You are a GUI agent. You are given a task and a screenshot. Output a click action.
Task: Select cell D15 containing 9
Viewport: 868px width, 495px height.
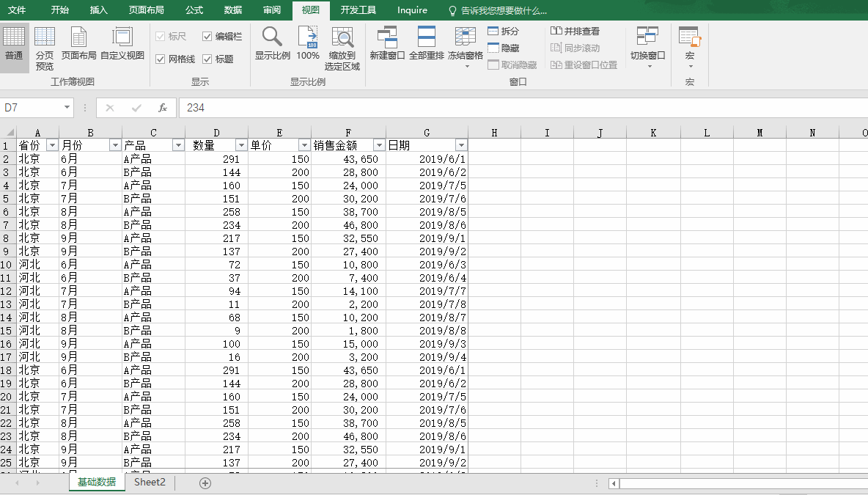click(x=216, y=331)
